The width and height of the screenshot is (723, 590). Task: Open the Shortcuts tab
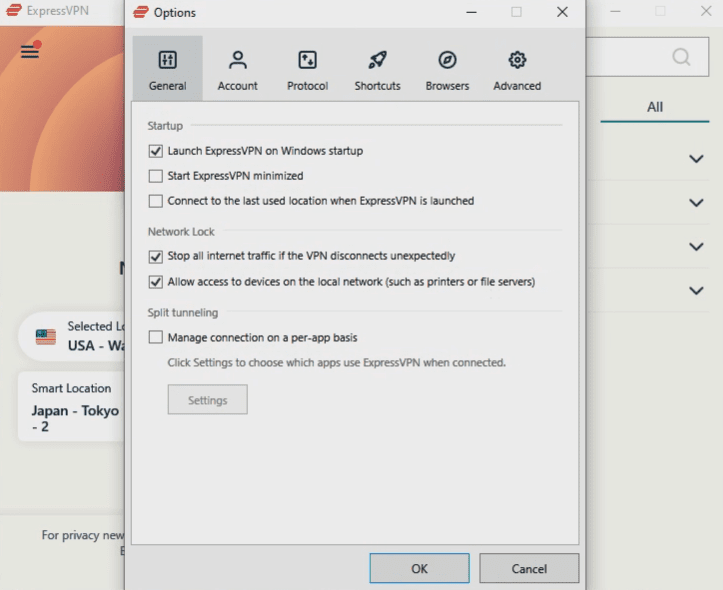click(x=377, y=69)
